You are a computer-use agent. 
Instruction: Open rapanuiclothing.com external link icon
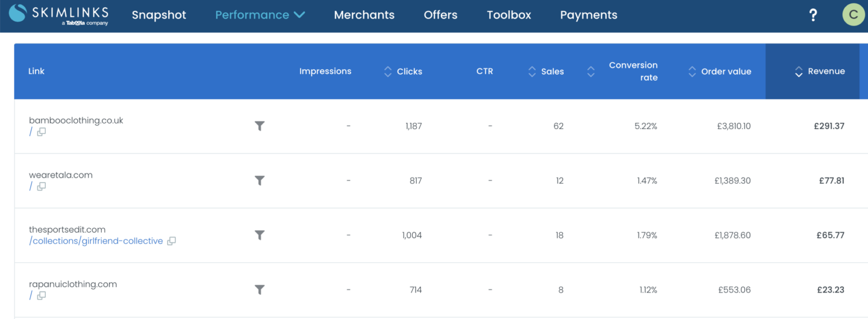(x=41, y=295)
